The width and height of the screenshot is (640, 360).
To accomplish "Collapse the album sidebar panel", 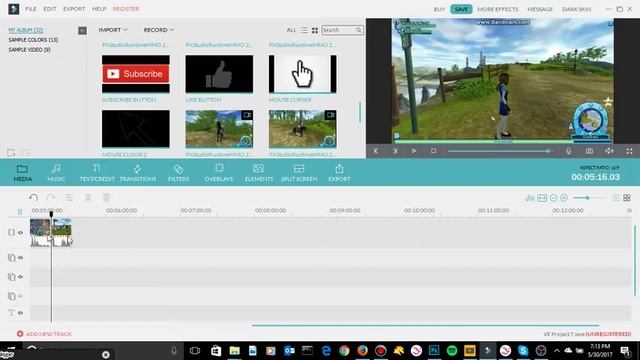I will tap(82, 31).
